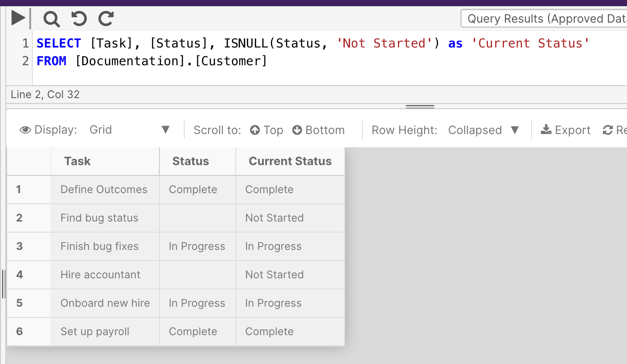Open the Row Height Collapsed dropdown
627x364 pixels.
pos(484,130)
